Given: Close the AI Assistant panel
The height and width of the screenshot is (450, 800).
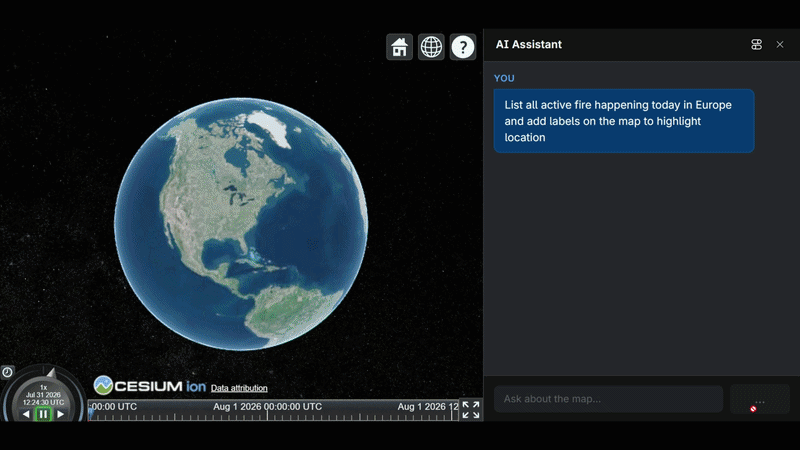Looking at the screenshot, I should 780,44.
